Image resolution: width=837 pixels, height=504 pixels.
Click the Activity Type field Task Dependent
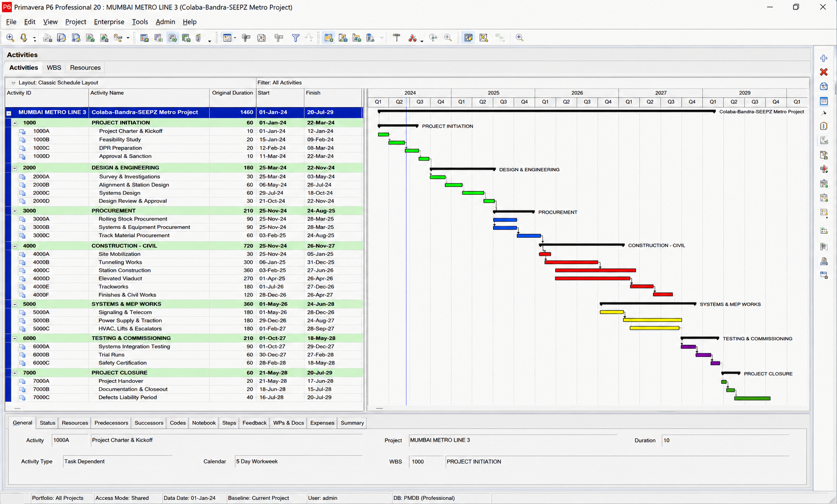[x=118, y=462]
